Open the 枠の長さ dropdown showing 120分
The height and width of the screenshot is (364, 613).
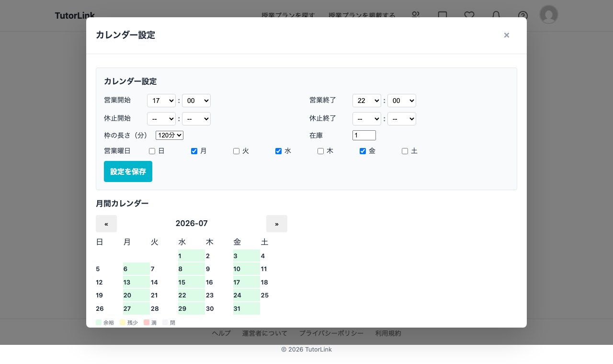pos(170,136)
